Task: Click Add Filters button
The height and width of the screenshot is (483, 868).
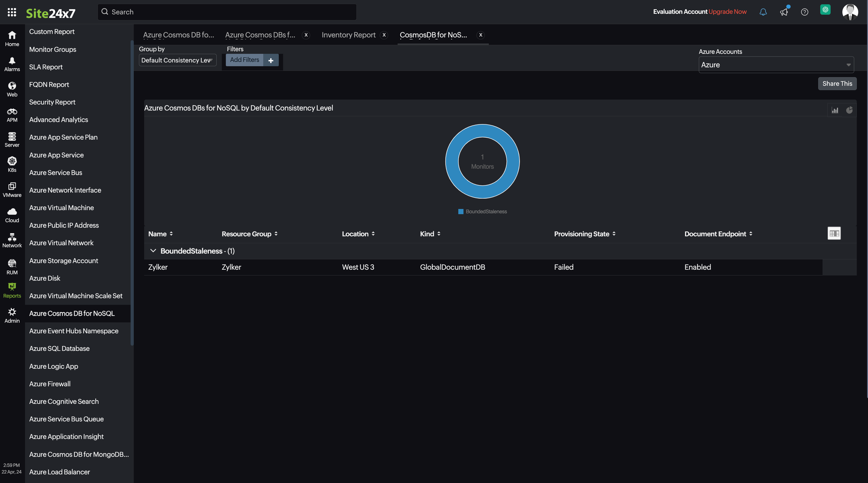Action: [x=244, y=60]
